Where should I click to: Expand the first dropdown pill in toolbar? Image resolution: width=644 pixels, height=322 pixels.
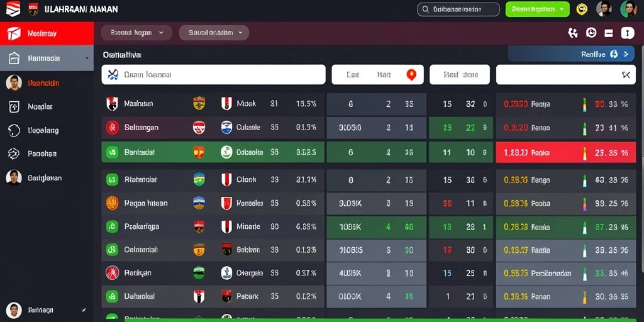[x=136, y=33]
